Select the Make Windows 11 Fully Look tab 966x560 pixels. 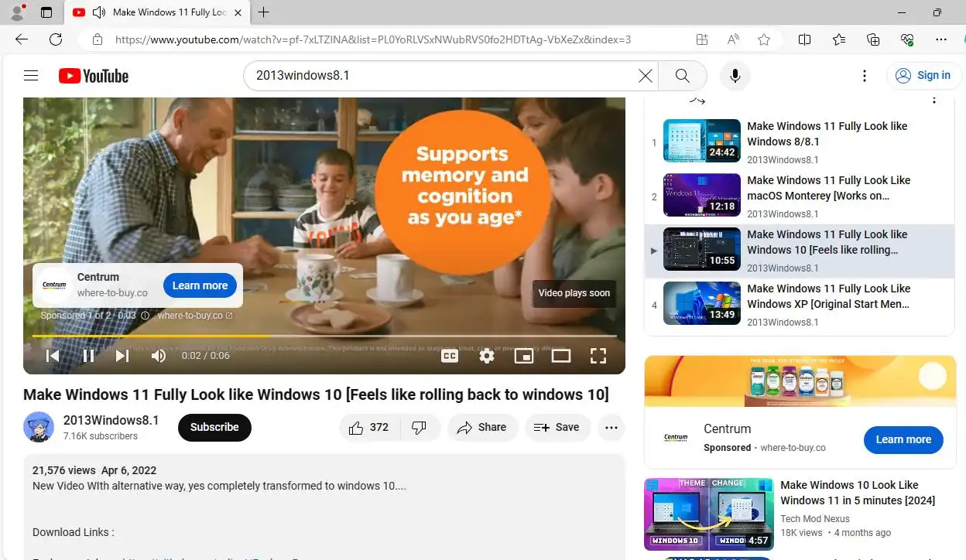coord(157,12)
